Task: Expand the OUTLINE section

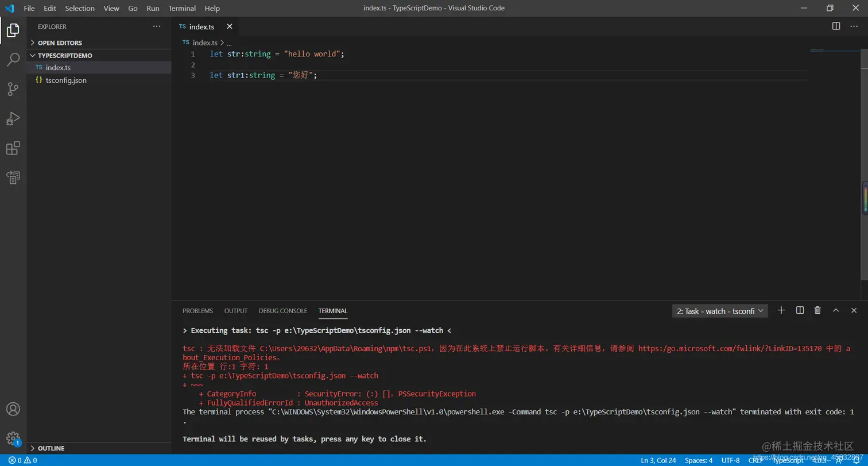Action: pyautogui.click(x=99, y=448)
